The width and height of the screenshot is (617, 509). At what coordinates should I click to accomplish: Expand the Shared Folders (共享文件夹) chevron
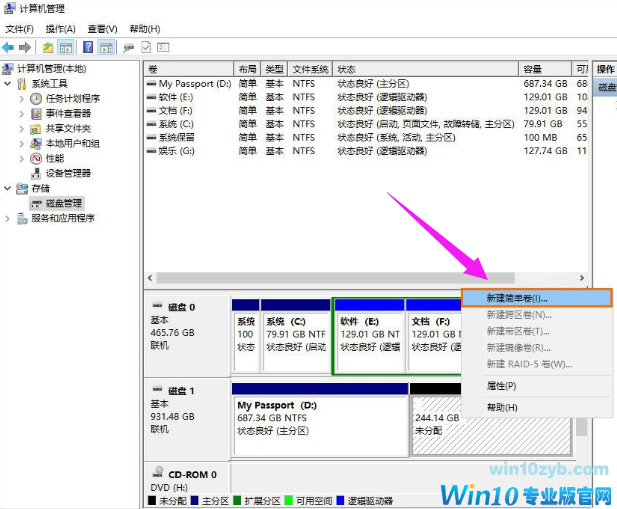22,129
